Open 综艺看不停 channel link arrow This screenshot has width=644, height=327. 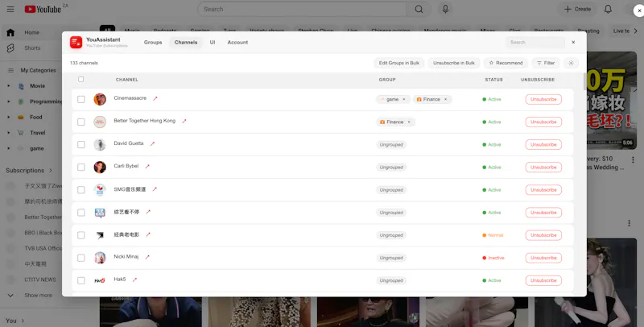tap(148, 212)
